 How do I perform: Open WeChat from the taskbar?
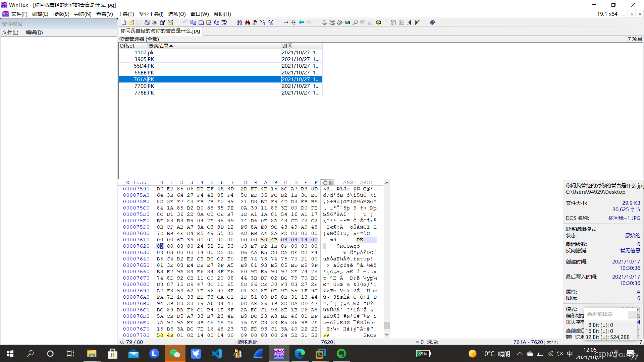click(x=175, y=354)
